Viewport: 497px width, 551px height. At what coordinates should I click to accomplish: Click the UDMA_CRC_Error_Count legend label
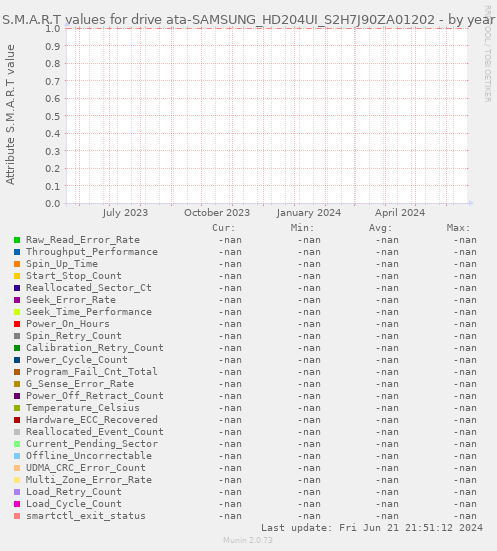tap(86, 468)
